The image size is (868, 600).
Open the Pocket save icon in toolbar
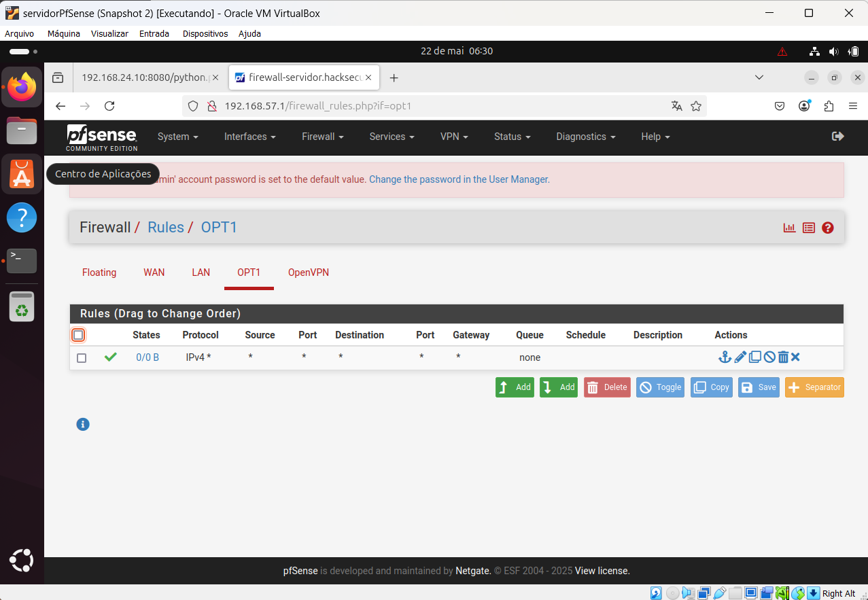tap(780, 106)
